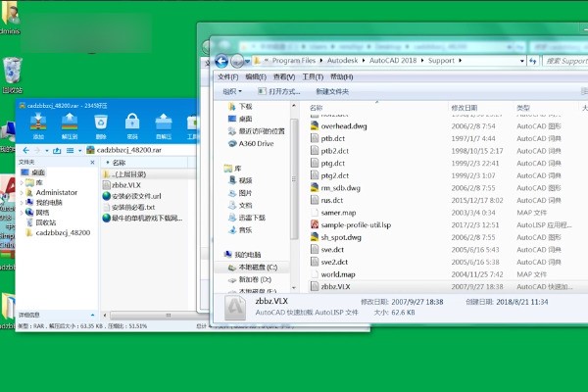This screenshot has width=588, height=392.
Task: Click 打开方式... button
Action: click(x=279, y=91)
